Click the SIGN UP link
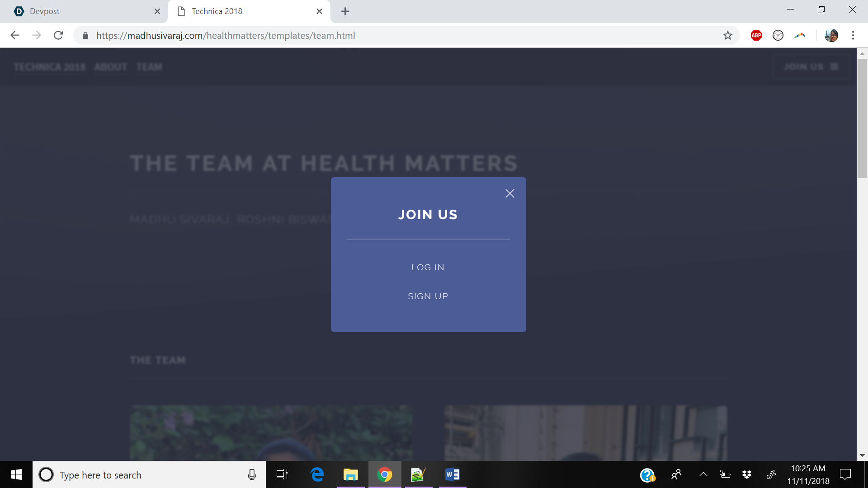Viewport: 868px width, 488px height. coord(428,296)
